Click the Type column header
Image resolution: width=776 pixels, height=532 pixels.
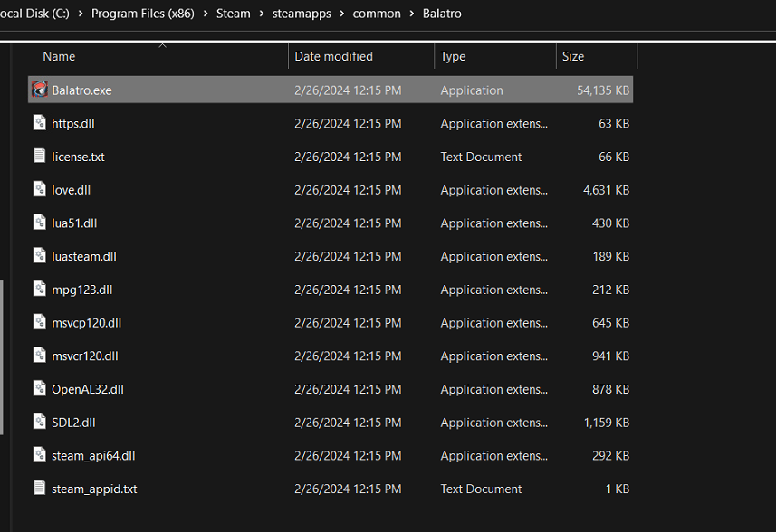(453, 56)
